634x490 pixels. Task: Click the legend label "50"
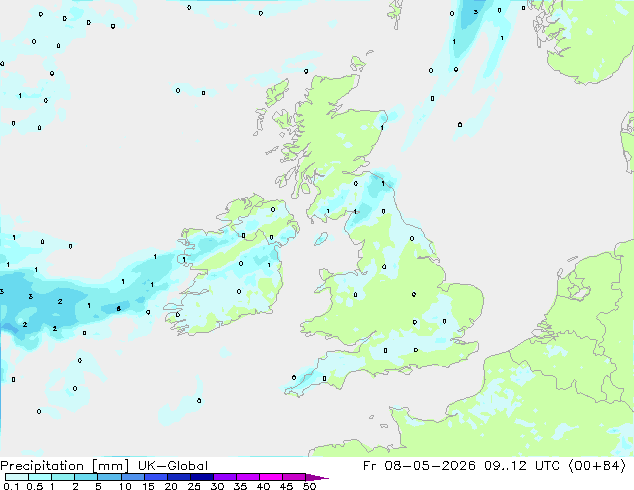[309, 486]
